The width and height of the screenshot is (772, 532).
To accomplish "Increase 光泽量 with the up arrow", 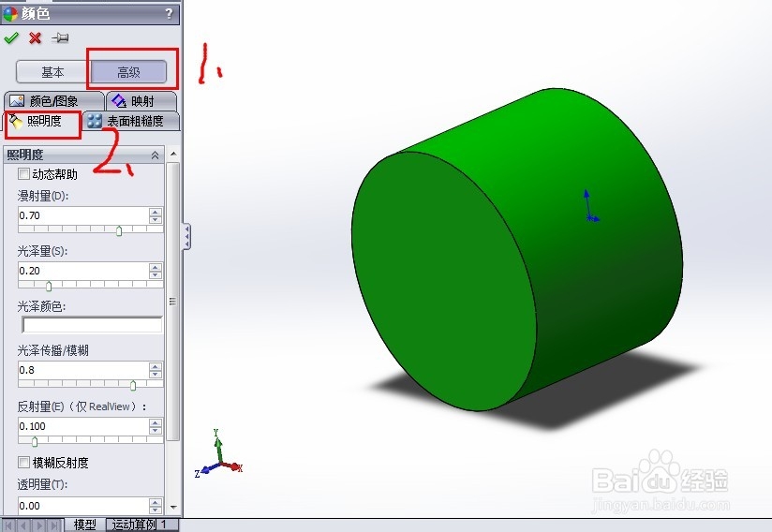I will (x=156, y=267).
